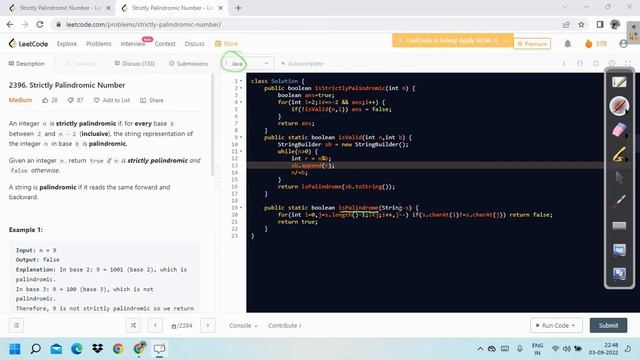This screenshot has width=640, height=360.
Task: Click the screen capture icon in annotation toolbar
Action: 619,249
